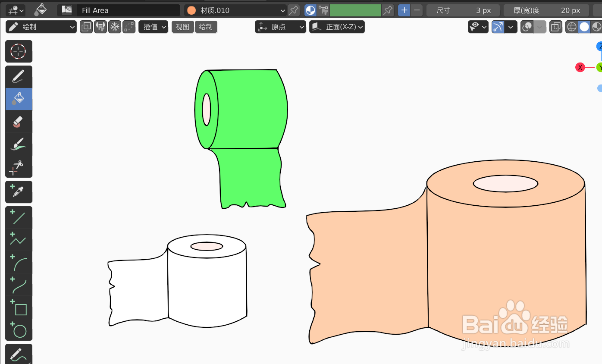Open the 材质.010 material dropdown

pos(235,10)
